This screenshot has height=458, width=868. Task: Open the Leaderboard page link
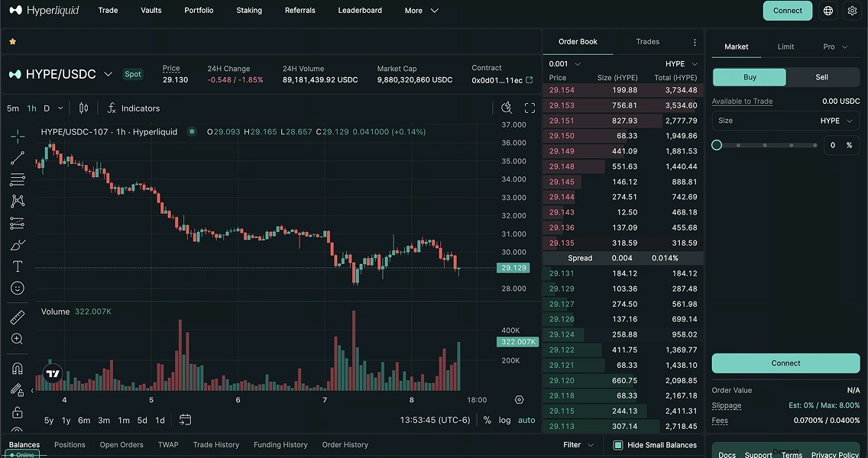pyautogui.click(x=360, y=11)
